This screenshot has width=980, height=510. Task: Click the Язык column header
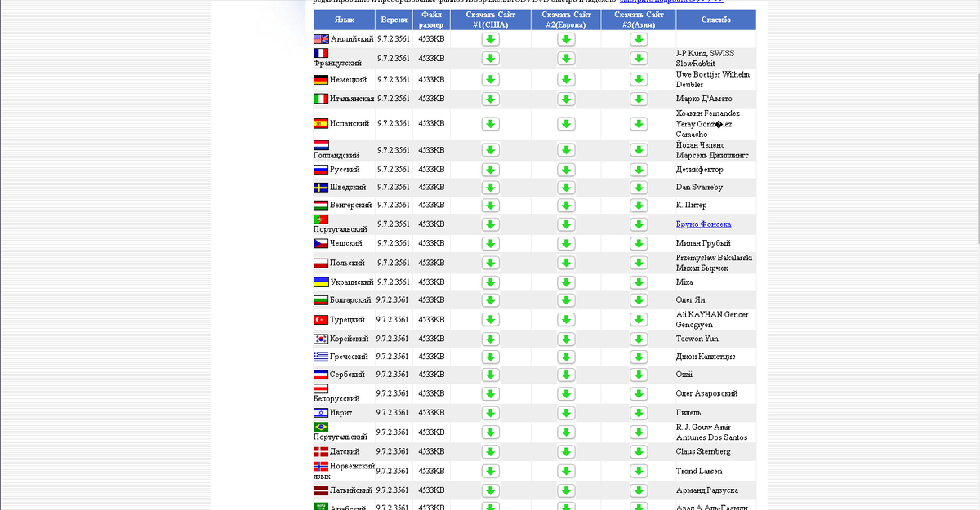coord(345,20)
